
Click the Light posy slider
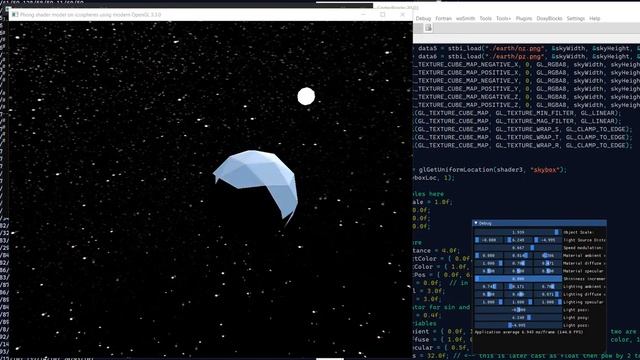click(518, 318)
